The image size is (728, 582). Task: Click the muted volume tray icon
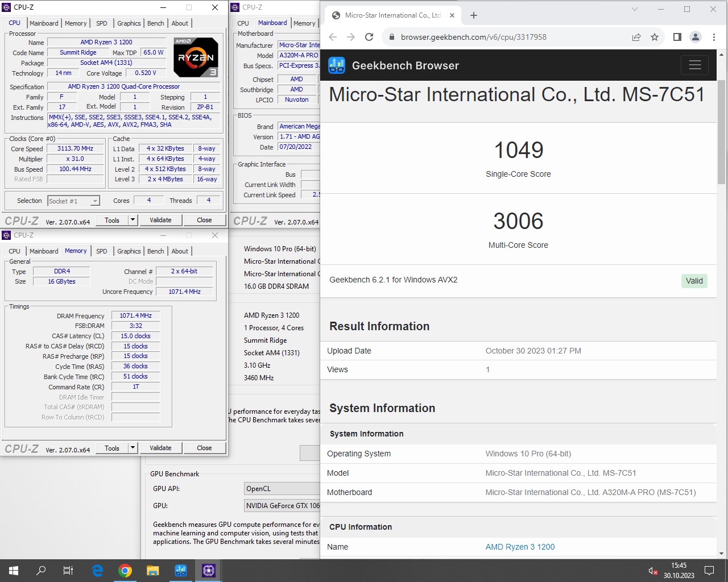(x=653, y=571)
